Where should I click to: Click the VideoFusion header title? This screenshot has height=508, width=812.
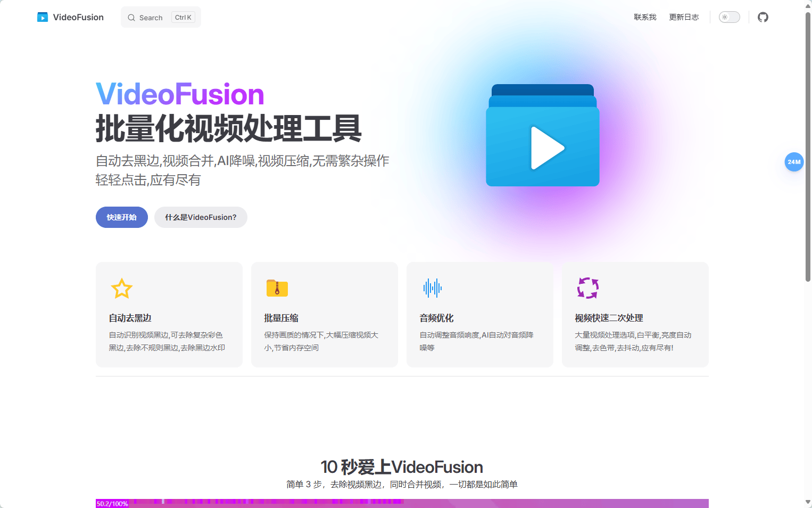[78, 17]
